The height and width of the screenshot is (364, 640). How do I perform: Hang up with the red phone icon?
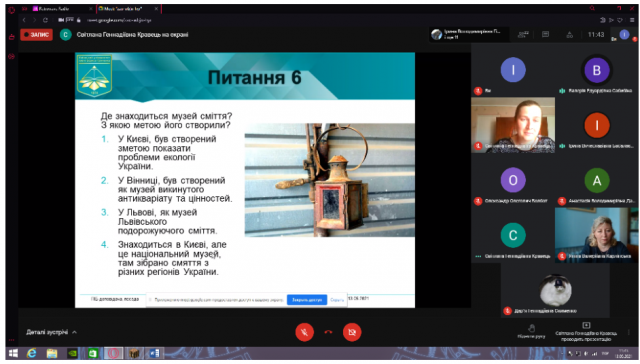click(x=328, y=332)
